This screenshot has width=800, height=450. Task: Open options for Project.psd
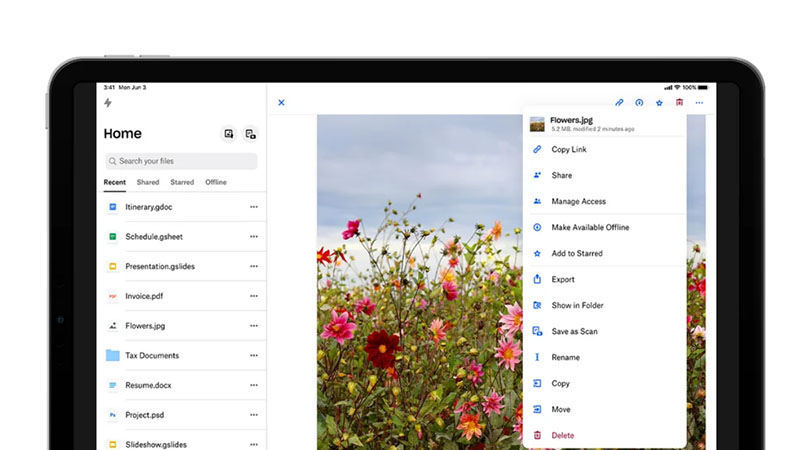[x=254, y=415]
